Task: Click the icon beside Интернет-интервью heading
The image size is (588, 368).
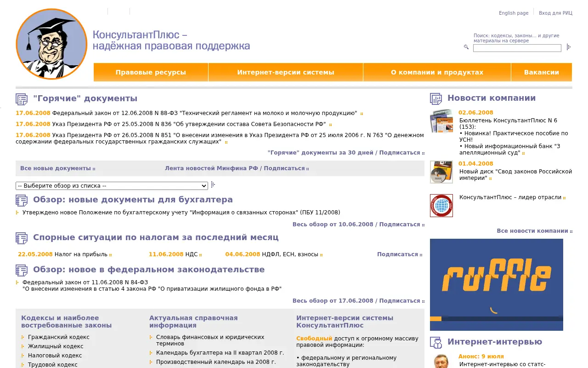Action: tap(436, 342)
